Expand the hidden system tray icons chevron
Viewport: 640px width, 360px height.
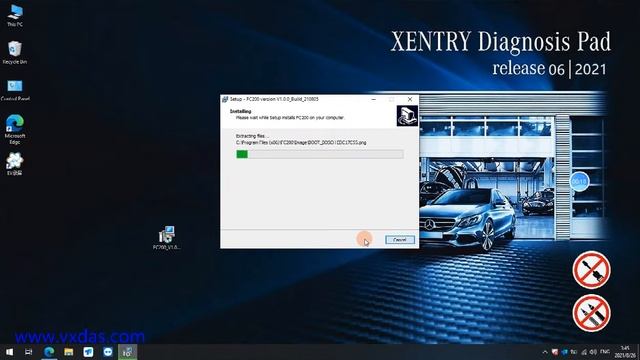pos(545,352)
